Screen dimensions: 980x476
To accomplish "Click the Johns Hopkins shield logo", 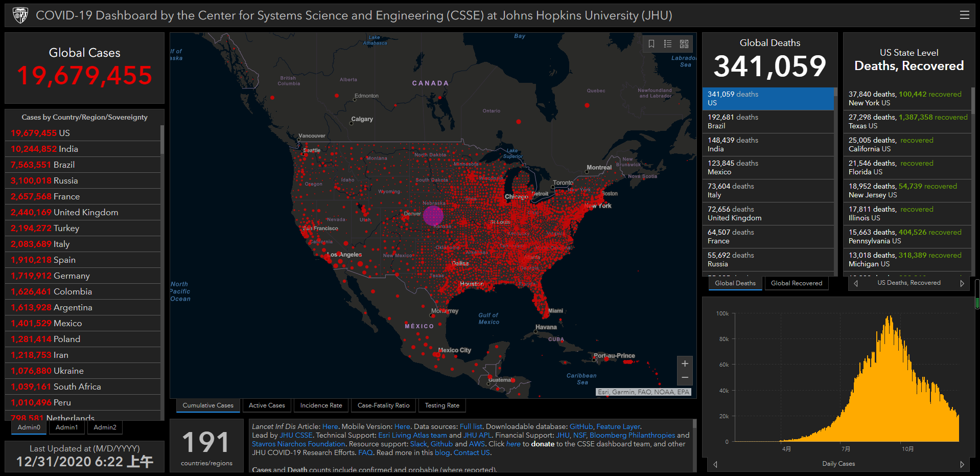I will [20, 15].
